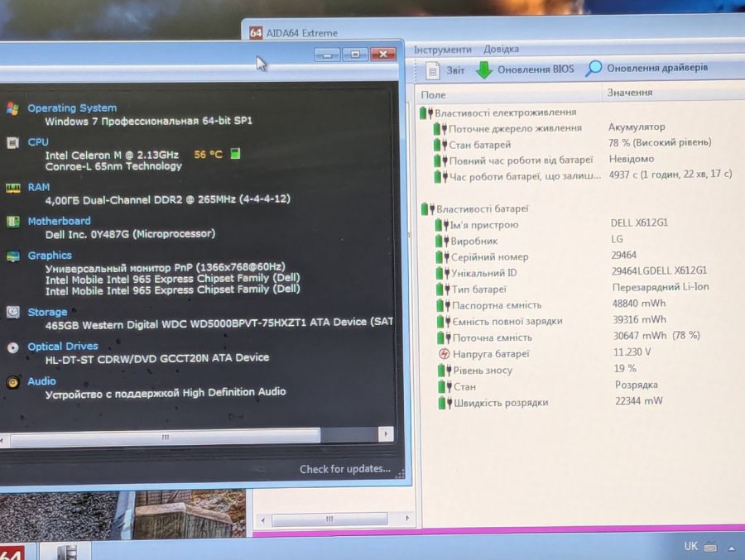Click the summary window horizontal scrollbar thumb
Screen dimensions: 745x560
165,437
